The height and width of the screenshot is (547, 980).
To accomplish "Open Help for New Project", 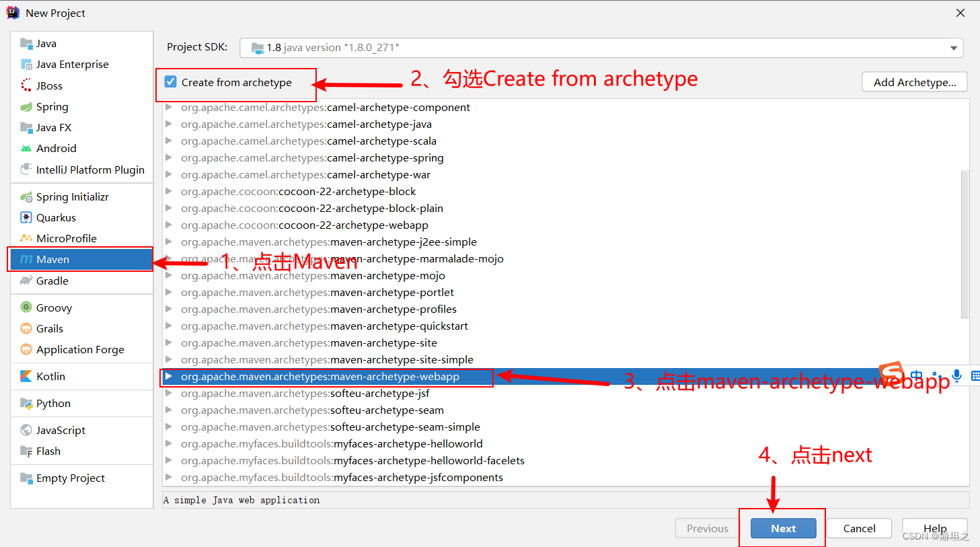I will [935, 528].
